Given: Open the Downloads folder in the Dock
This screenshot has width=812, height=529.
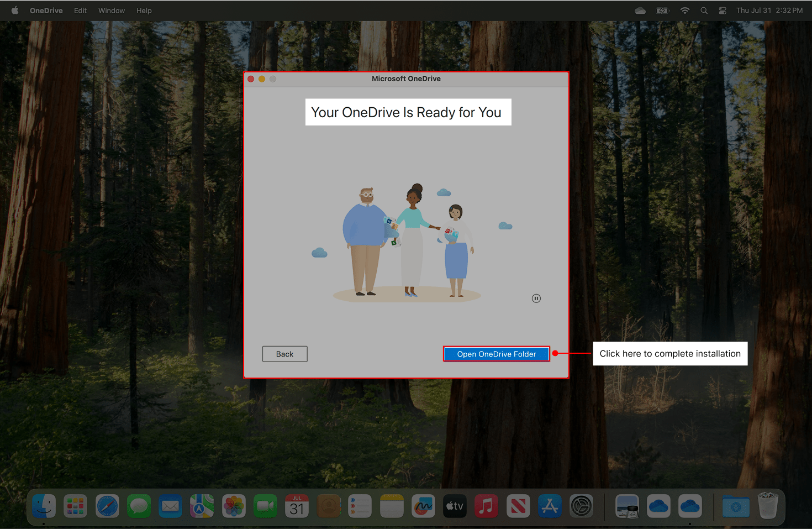Looking at the screenshot, I should pos(736,506).
